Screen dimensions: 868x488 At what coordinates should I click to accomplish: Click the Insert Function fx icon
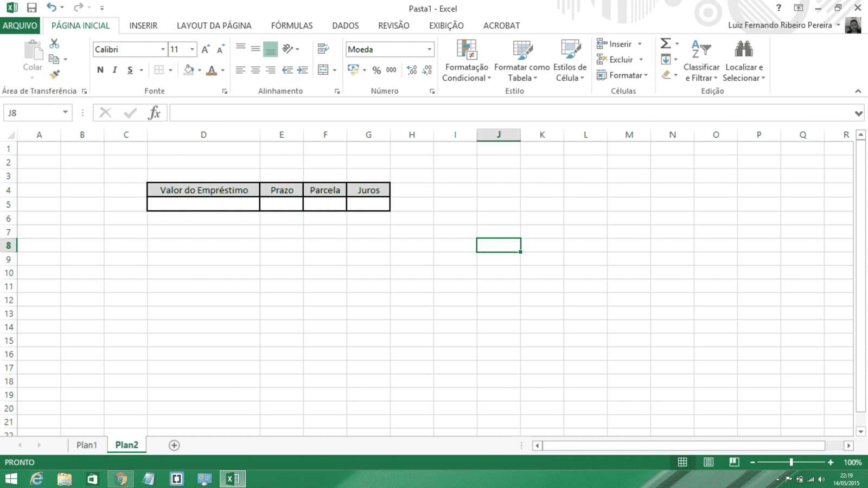point(155,113)
